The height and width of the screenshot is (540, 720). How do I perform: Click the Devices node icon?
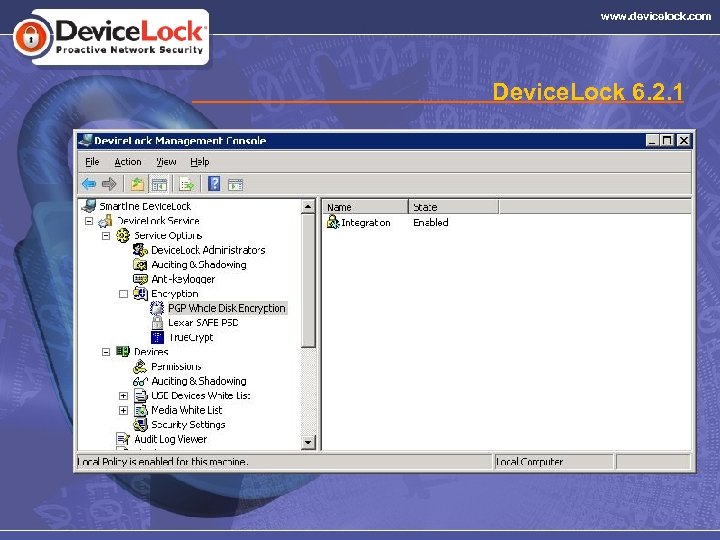[123, 351]
